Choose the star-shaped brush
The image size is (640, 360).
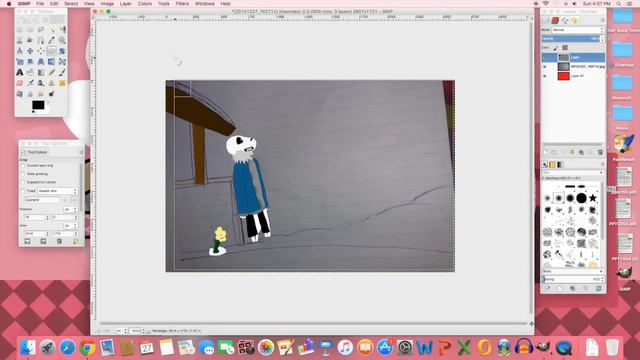pyautogui.click(x=593, y=198)
